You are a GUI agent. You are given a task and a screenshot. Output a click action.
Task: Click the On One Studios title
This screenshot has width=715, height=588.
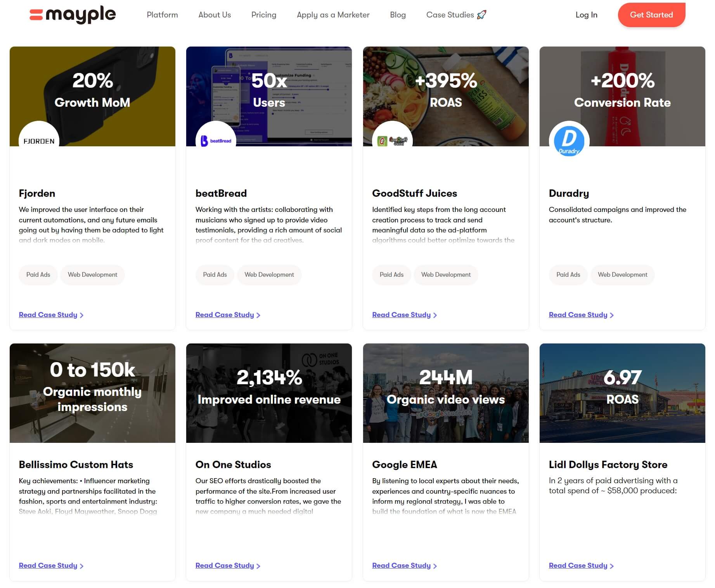(x=233, y=465)
